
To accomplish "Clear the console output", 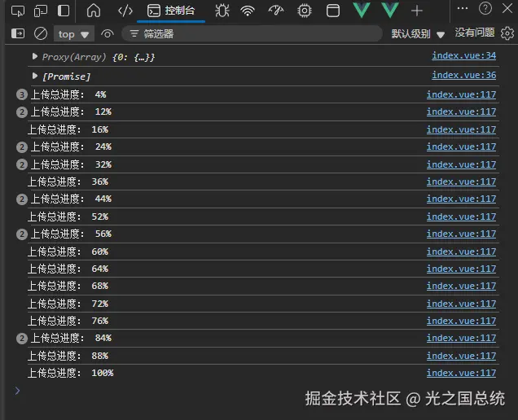I will (x=41, y=33).
